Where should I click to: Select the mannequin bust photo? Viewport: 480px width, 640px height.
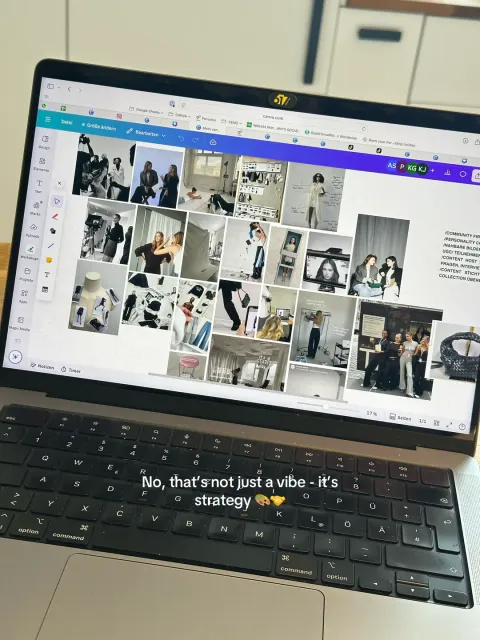click(96, 296)
